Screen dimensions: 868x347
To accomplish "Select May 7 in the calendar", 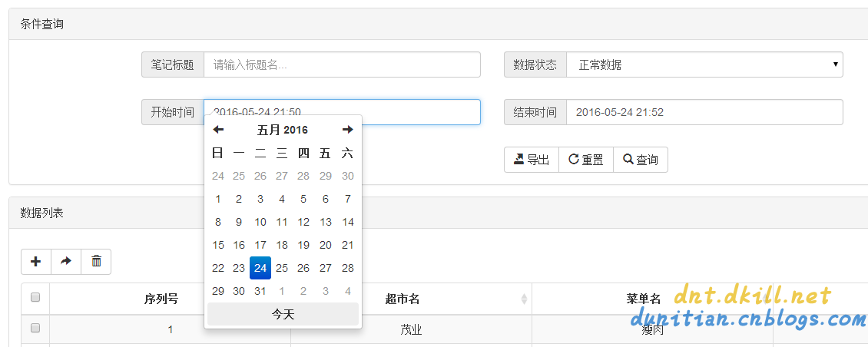I will pyautogui.click(x=348, y=199).
